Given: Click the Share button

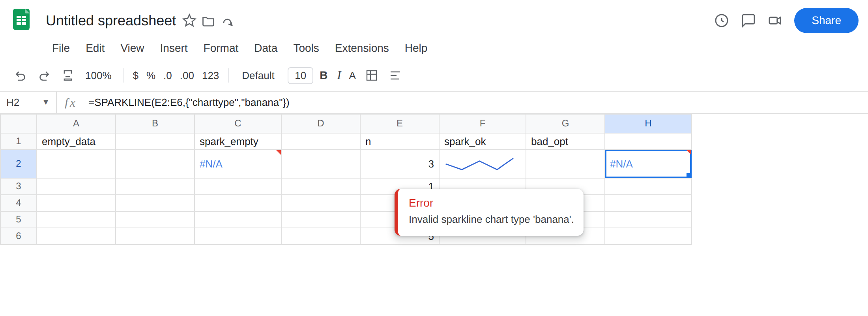Looking at the screenshot, I should pos(826,21).
